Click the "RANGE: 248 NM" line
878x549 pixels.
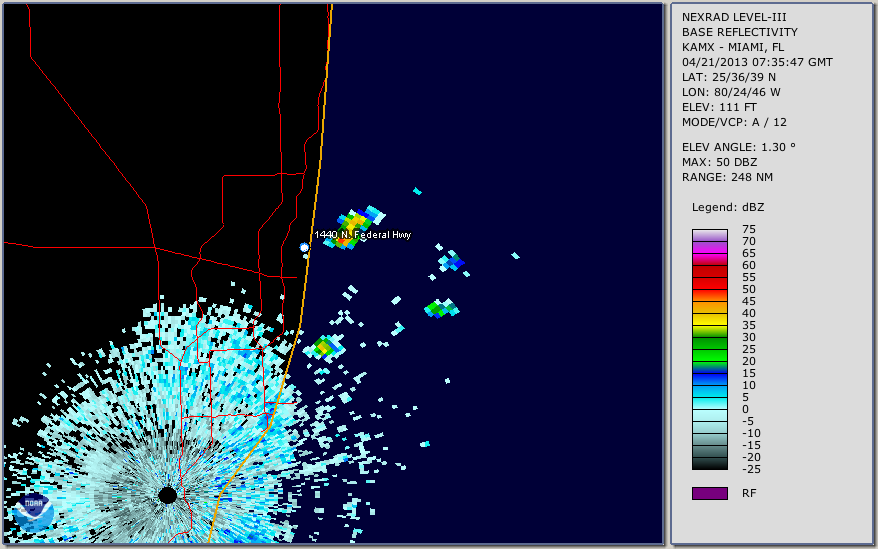(x=727, y=178)
